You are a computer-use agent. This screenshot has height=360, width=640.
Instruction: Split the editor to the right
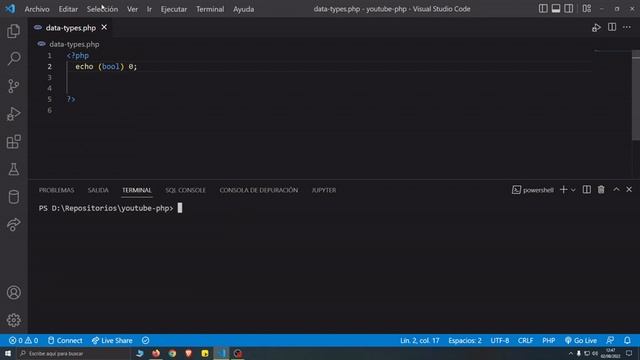point(612,27)
